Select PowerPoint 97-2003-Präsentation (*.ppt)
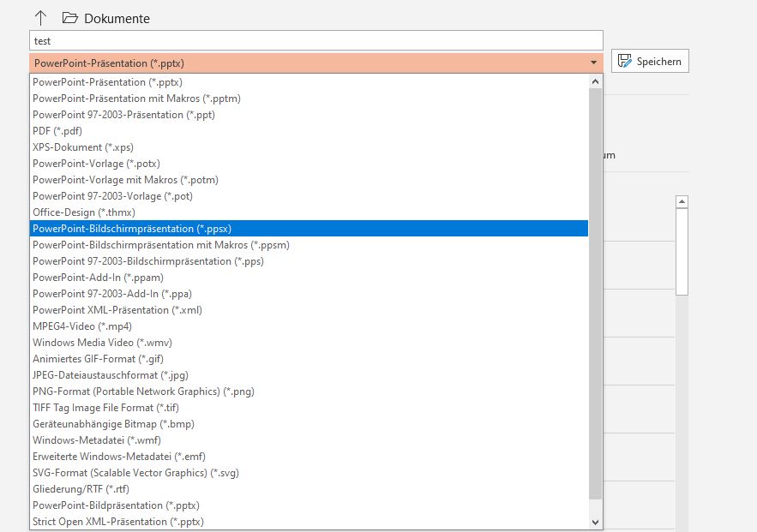 coord(309,115)
